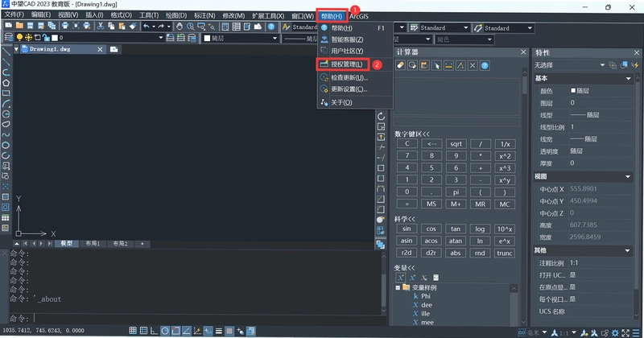
Task: Collapse the 基本 section in Properties
Action: click(x=628, y=78)
